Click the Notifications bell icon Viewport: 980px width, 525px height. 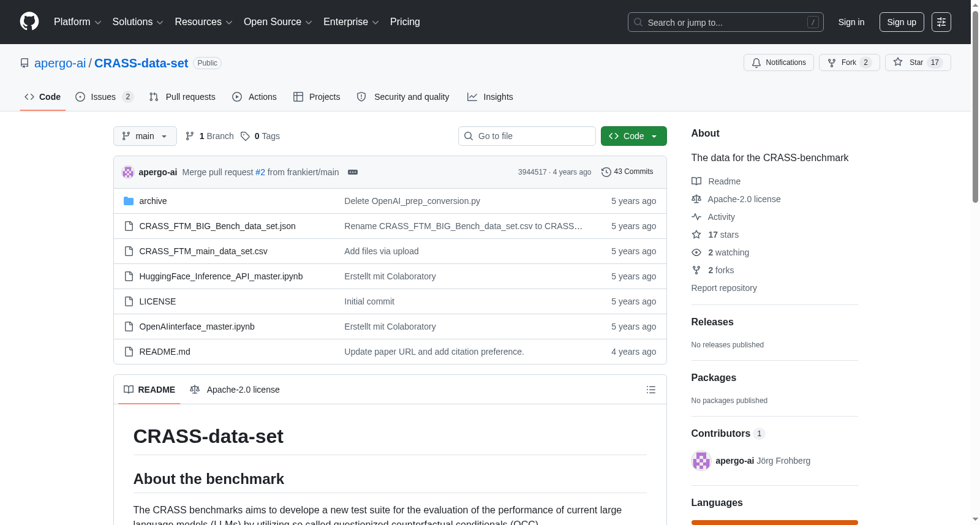click(756, 62)
